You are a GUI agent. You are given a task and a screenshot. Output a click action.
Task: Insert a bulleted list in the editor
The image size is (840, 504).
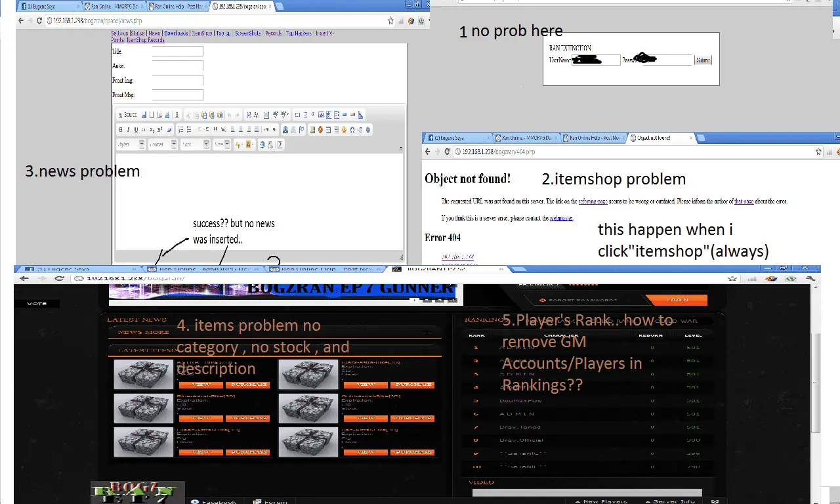point(189,129)
